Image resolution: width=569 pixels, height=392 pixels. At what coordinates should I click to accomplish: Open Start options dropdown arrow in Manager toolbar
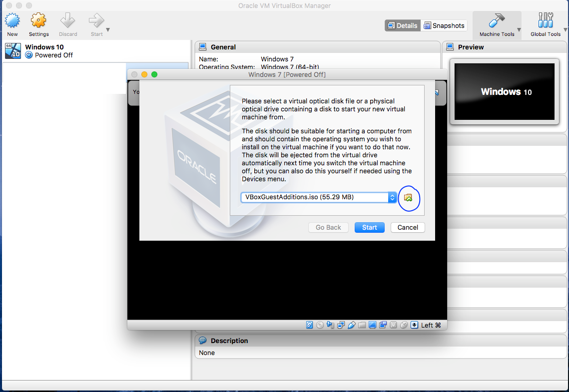pos(108,30)
